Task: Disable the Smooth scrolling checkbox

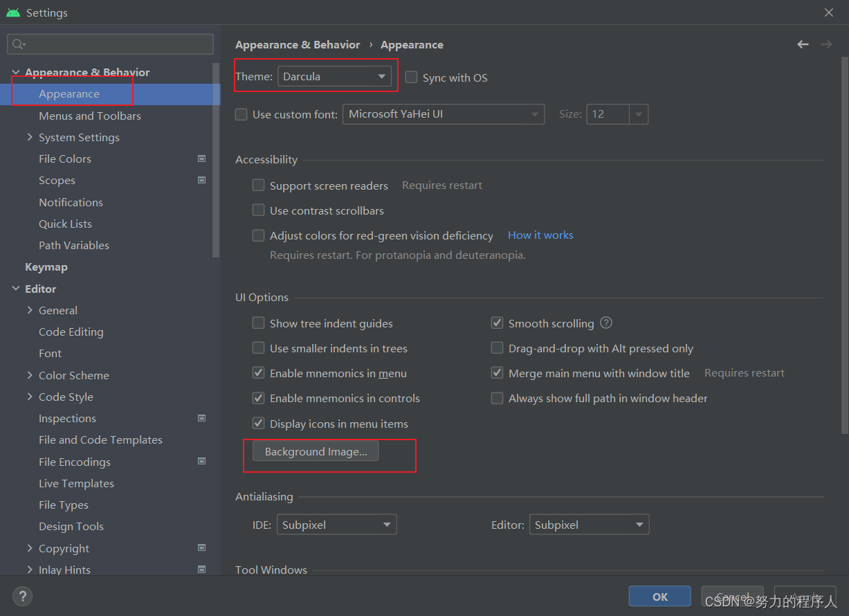Action: (x=497, y=323)
